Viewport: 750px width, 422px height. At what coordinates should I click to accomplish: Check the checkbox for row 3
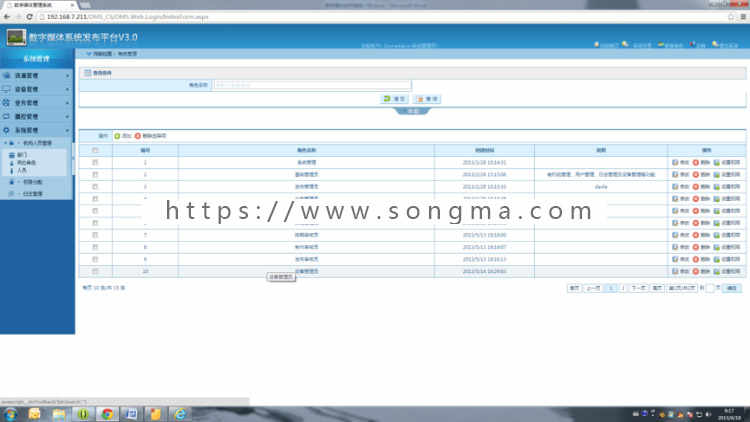pos(95,187)
